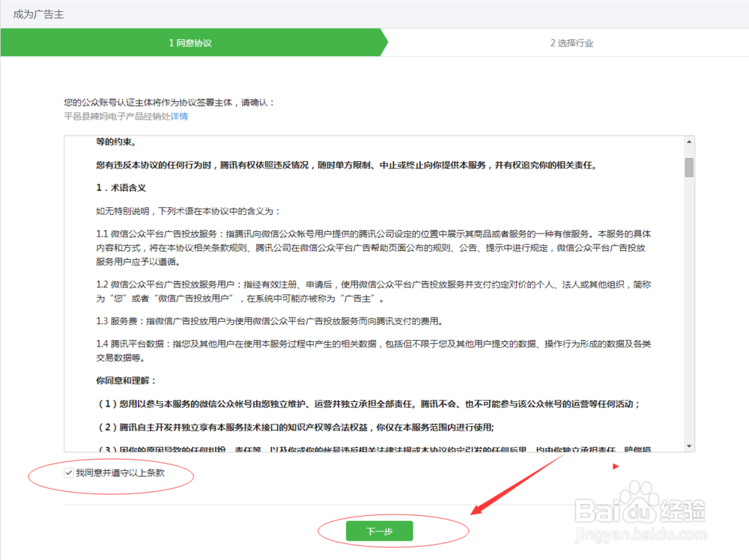Image resolution: width=749 pixels, height=560 pixels.
Task: Click the '成为广告主' page title
Action: [38, 14]
